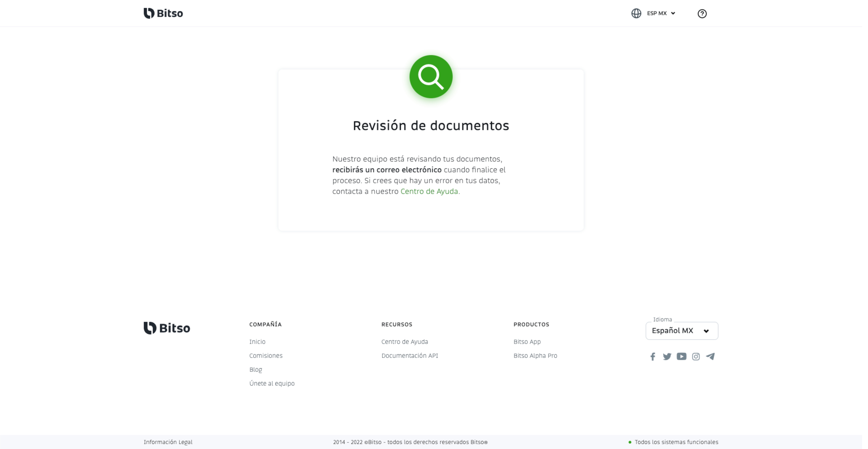The image size is (868, 449).
Task: Click the RECURSOS footer heading
Action: pos(397,324)
